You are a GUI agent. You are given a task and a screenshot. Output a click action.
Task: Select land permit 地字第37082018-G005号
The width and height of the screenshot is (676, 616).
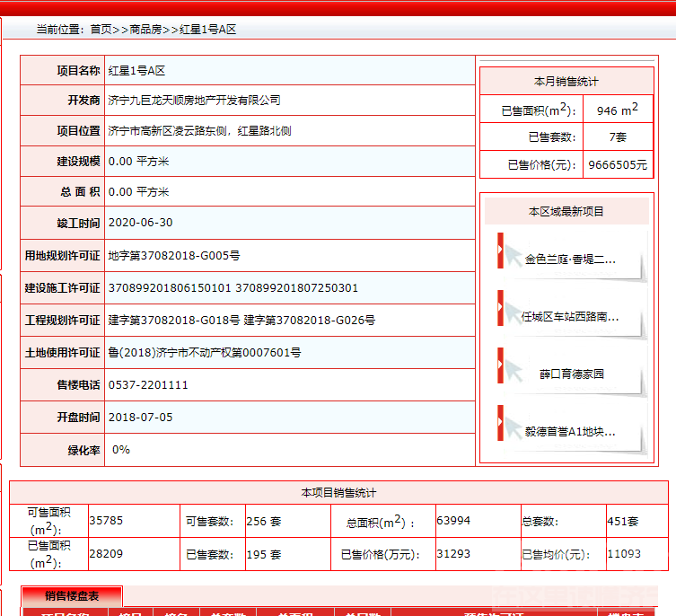[174, 256]
